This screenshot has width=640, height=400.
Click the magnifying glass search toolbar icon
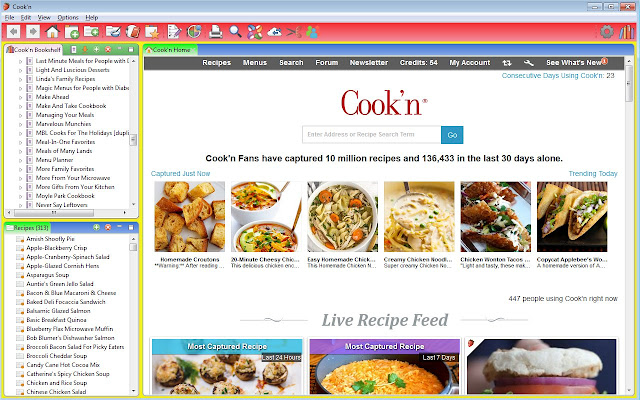pyautogui.click(x=235, y=31)
